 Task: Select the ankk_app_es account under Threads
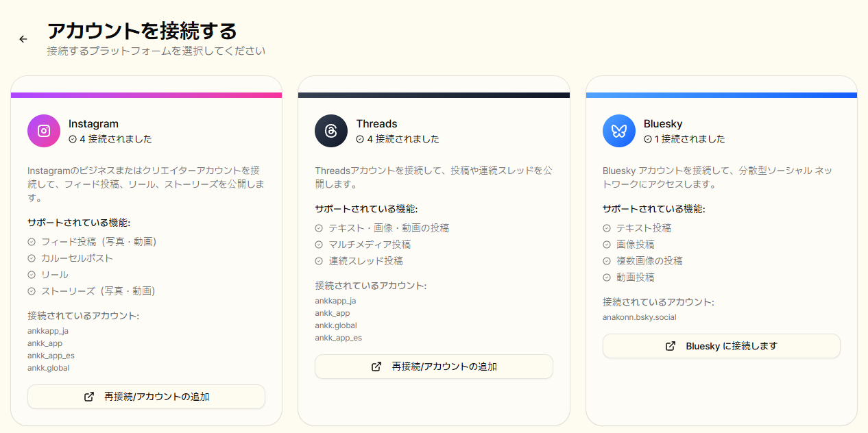[339, 338]
